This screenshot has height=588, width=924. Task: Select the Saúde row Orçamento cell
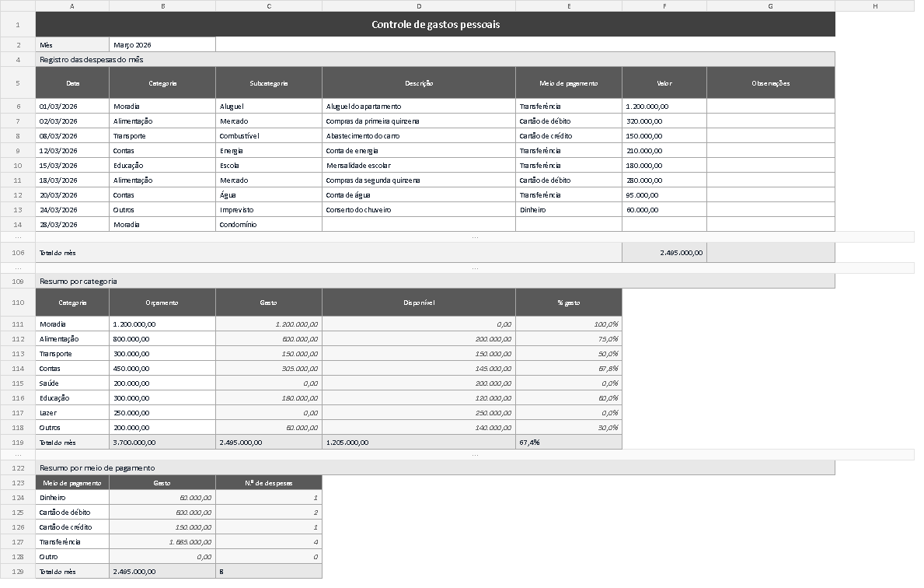pos(162,383)
